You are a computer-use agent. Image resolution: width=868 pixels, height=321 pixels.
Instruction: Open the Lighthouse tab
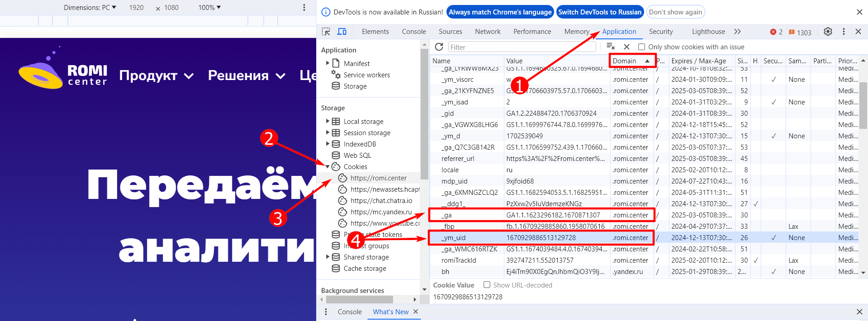(708, 32)
